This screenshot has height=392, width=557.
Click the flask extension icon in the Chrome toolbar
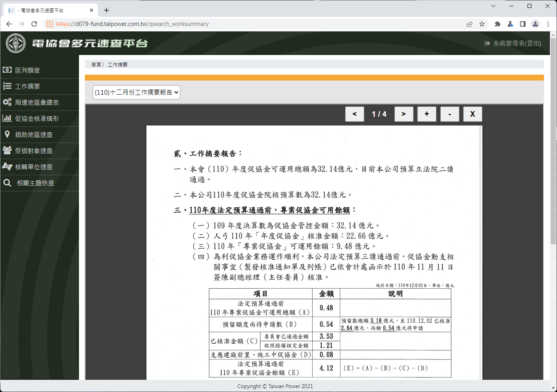pyautogui.click(x=510, y=24)
